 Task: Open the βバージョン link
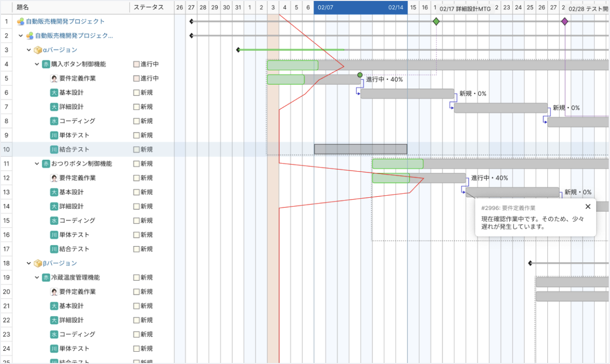pyautogui.click(x=60, y=263)
